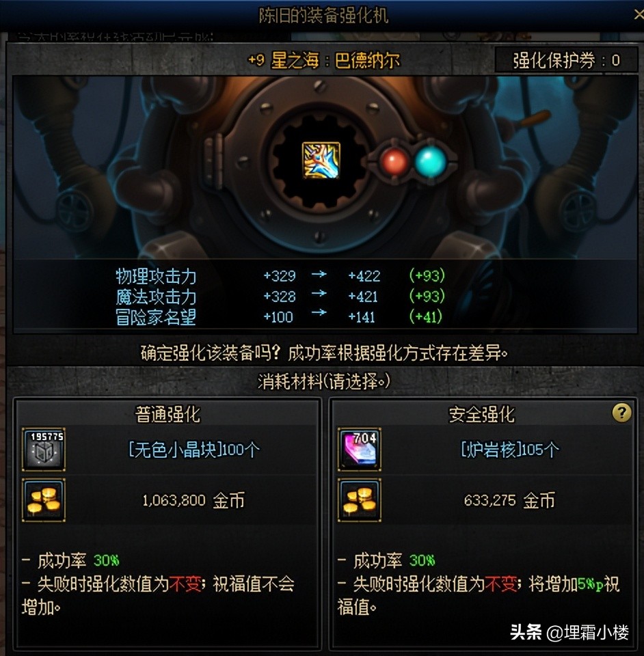Select the 安全强化 option panel header
The width and height of the screenshot is (644, 656).
tap(482, 414)
